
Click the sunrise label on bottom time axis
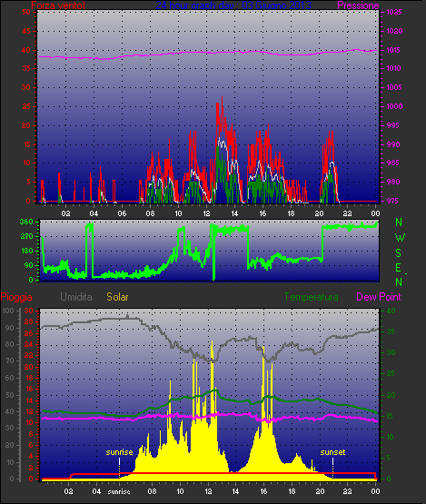pyautogui.click(x=119, y=492)
